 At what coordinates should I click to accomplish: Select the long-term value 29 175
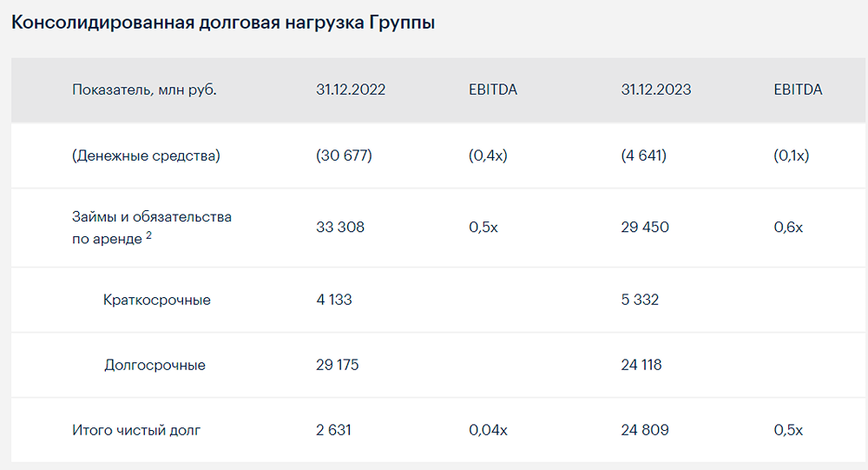338,366
